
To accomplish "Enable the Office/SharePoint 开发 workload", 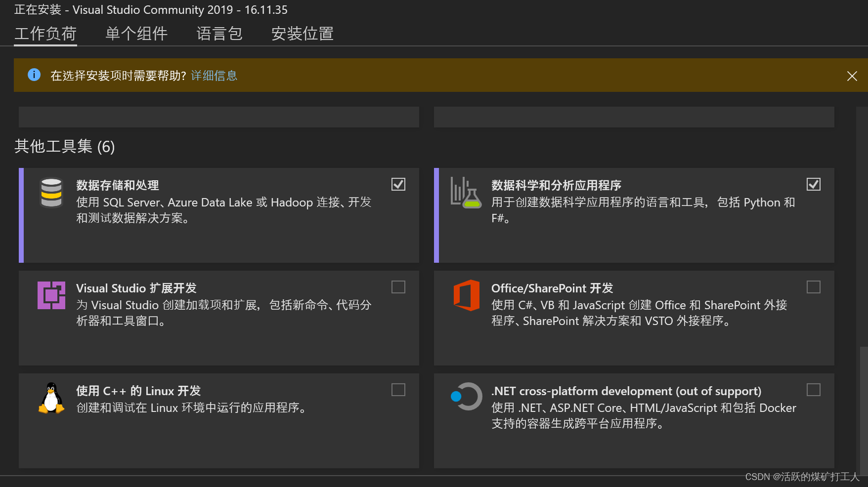I will tap(814, 287).
